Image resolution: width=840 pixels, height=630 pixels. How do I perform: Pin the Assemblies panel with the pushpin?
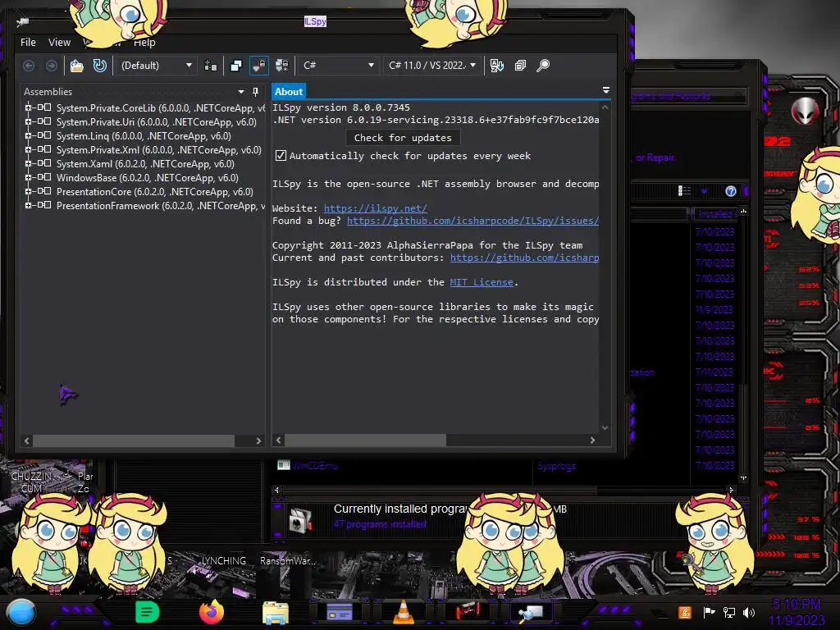[x=256, y=92]
